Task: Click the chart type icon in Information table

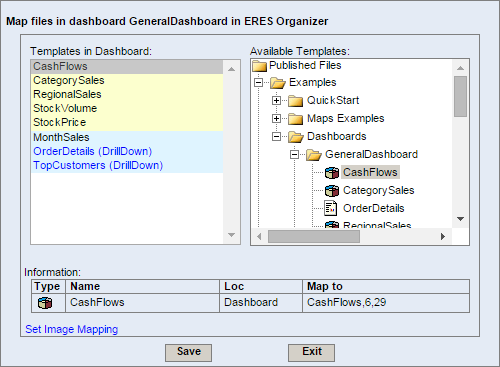Action: (45, 303)
